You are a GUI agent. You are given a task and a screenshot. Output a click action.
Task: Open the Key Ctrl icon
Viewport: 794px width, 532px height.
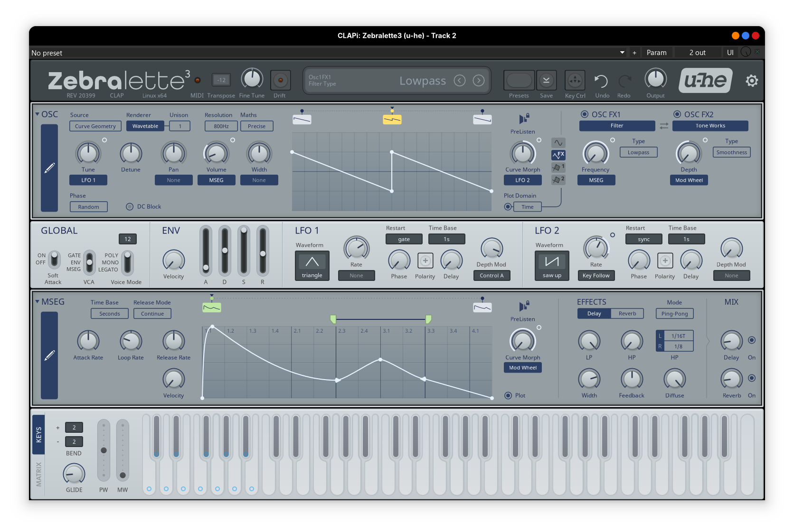(x=575, y=81)
